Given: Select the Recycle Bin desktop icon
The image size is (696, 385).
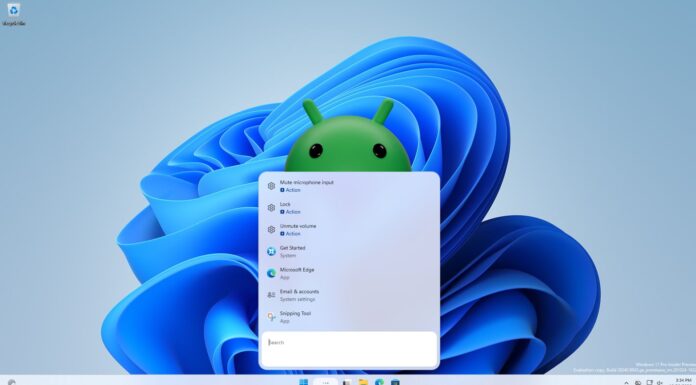Looking at the screenshot, I should [14, 14].
